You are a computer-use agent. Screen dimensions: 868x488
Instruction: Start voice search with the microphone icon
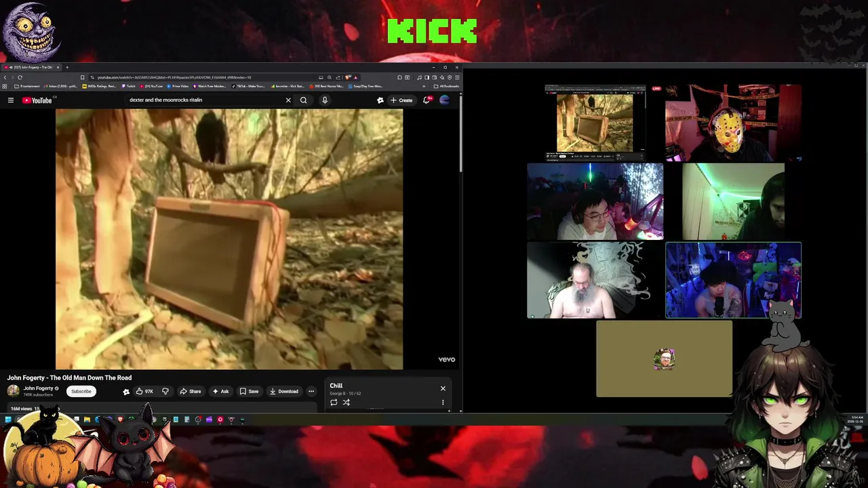coord(325,100)
